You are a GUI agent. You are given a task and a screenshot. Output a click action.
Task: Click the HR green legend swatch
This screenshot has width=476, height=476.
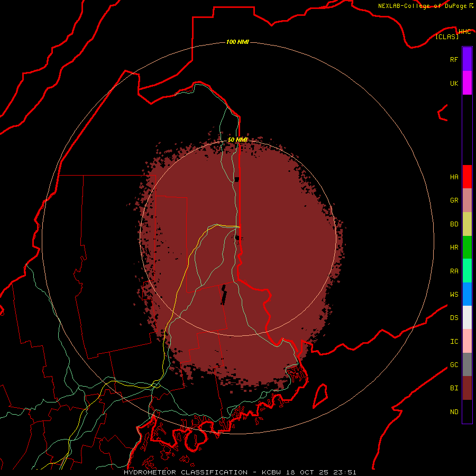coord(467,248)
